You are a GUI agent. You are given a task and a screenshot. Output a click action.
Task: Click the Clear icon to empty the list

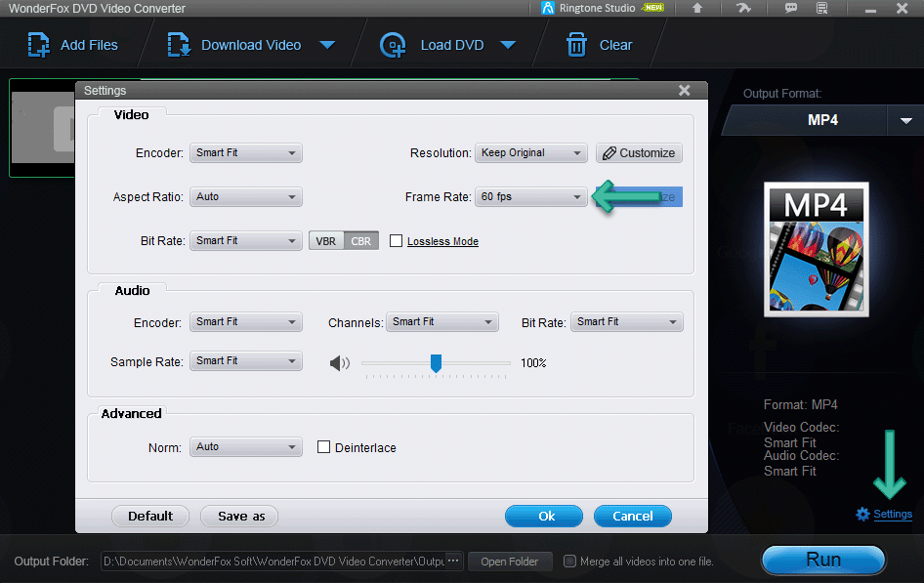(x=576, y=44)
